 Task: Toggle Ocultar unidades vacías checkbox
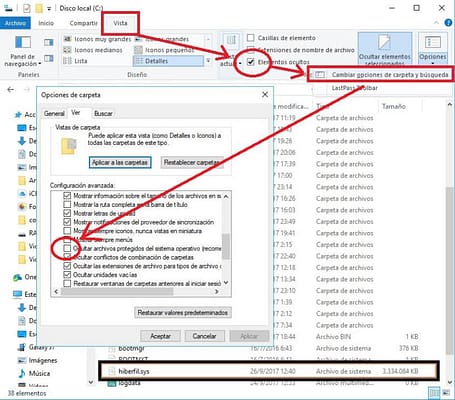tap(67, 275)
